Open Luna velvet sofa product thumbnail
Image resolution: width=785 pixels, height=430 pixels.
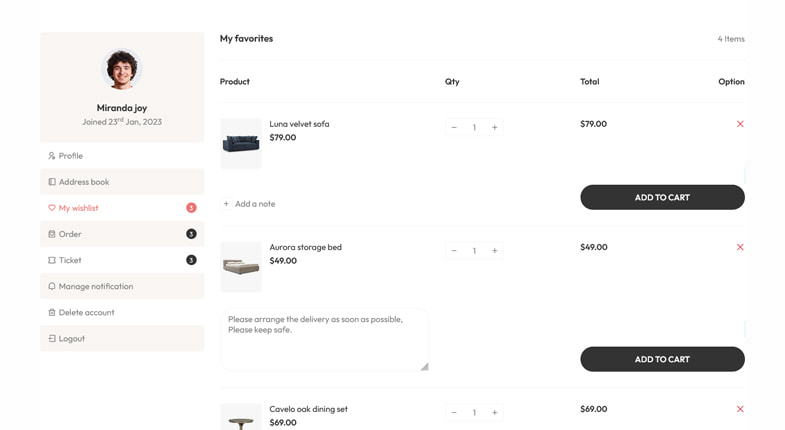coord(241,143)
